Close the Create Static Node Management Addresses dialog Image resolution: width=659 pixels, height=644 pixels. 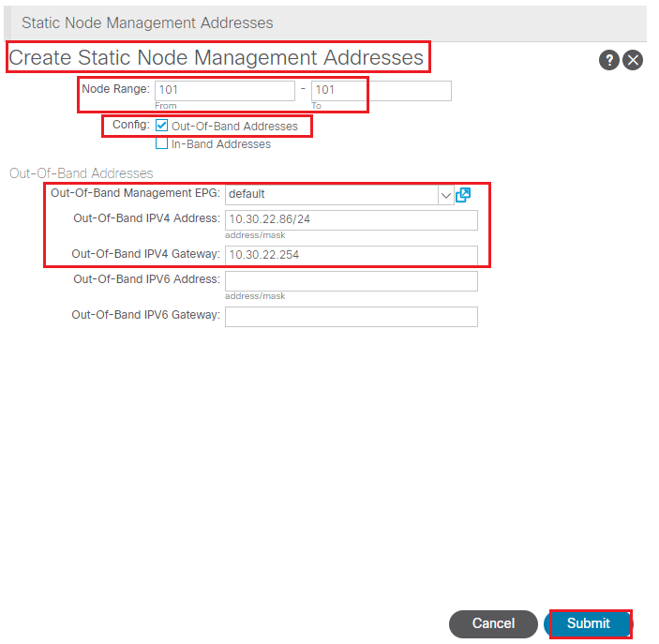pyautogui.click(x=633, y=60)
